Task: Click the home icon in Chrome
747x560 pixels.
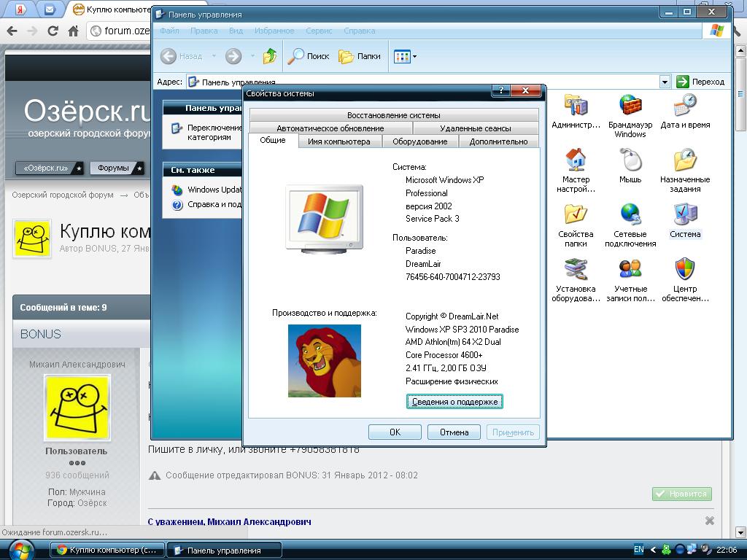Action: click(x=73, y=31)
